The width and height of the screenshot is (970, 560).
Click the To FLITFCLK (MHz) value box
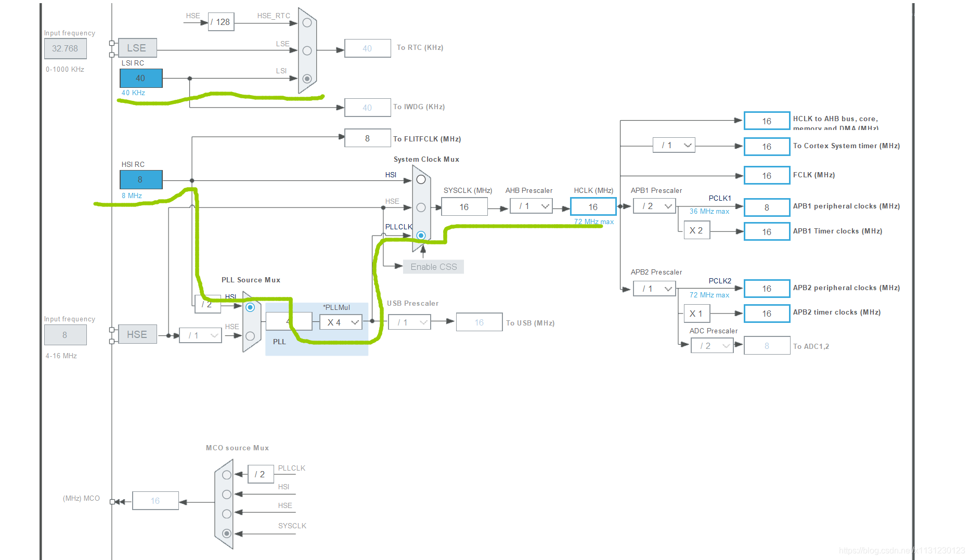368,138
